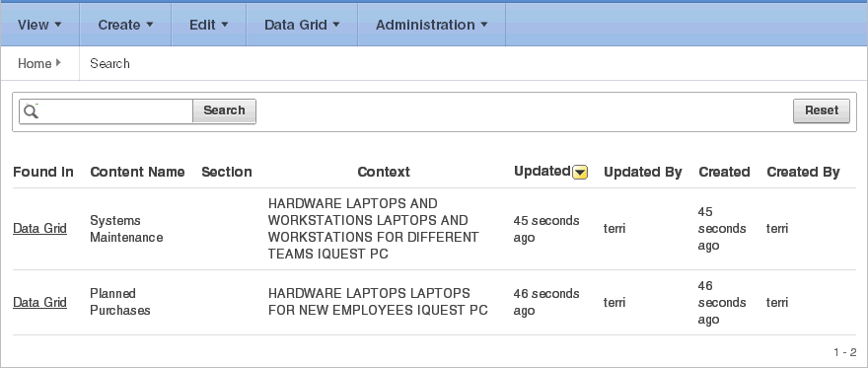Open Data Grid link for Planned Purchases
The width and height of the screenshot is (868, 368).
pos(39,302)
